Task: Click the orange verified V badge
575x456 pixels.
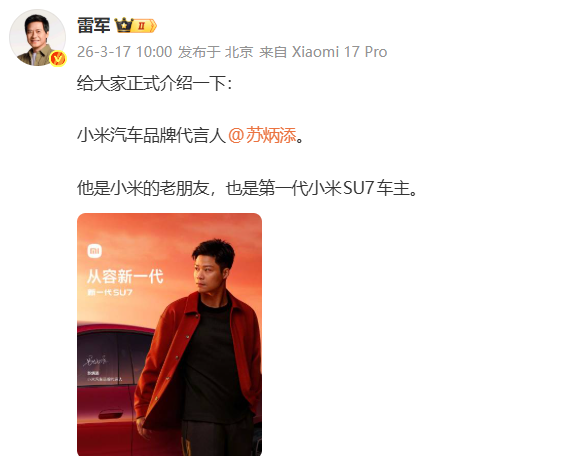Action: pyautogui.click(x=58, y=58)
